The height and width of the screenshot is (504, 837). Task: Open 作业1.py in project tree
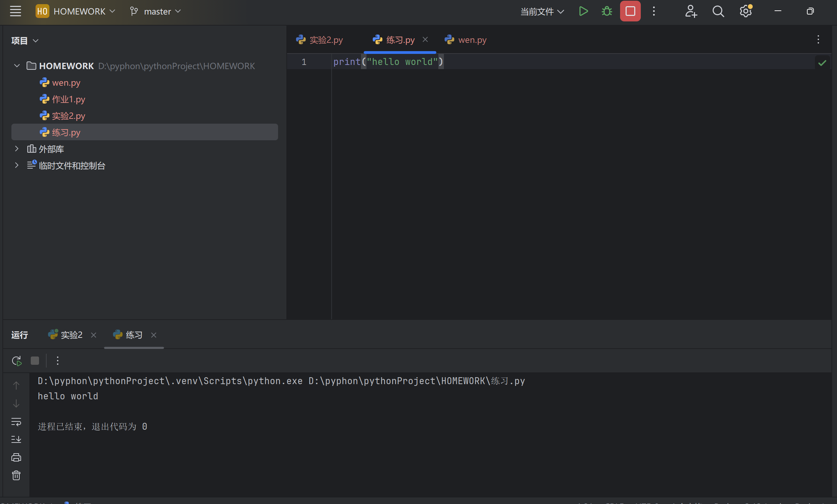(68, 99)
